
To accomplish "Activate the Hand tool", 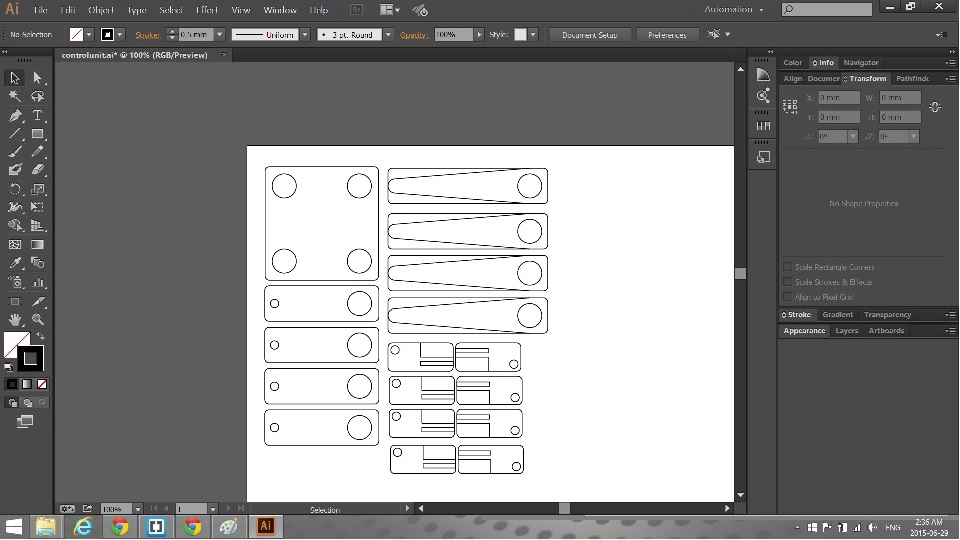I will click(x=15, y=319).
